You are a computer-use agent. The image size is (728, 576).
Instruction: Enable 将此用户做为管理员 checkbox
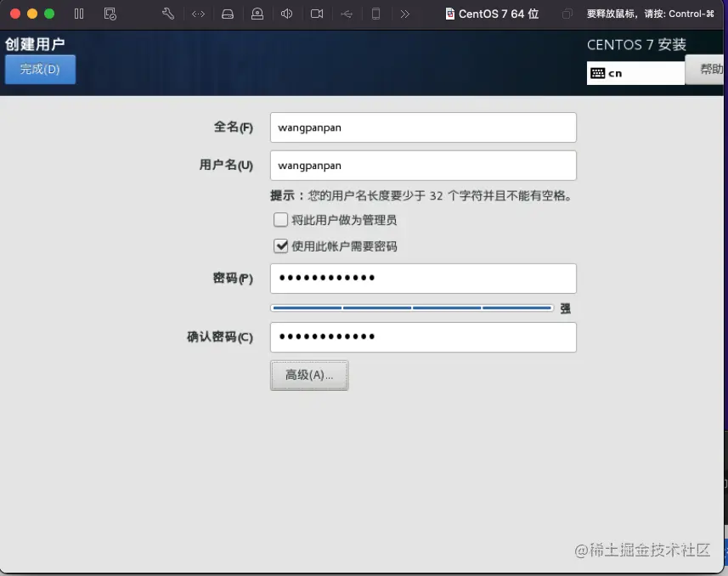280,219
